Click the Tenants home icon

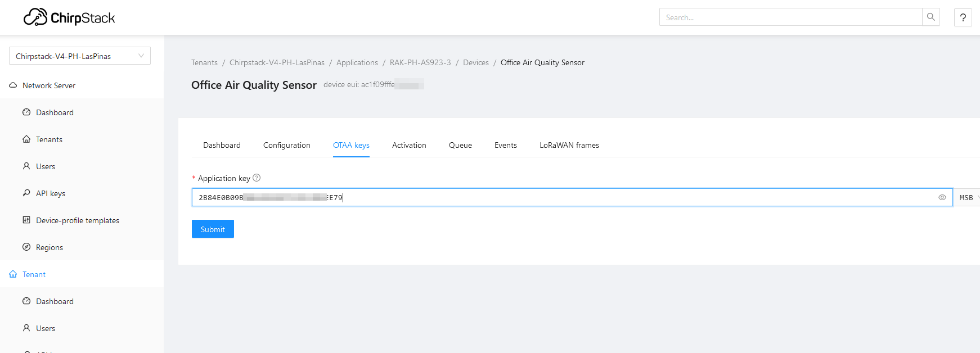pos(26,139)
